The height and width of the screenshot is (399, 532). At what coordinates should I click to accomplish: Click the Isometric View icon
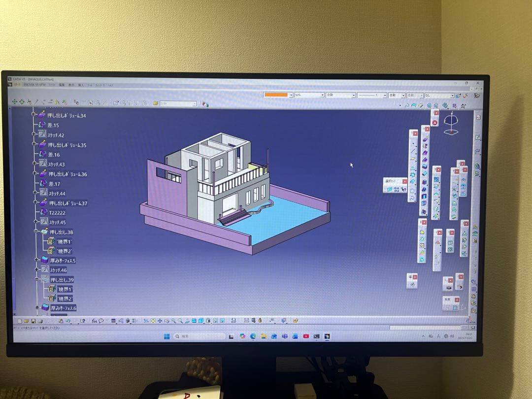click(200, 320)
